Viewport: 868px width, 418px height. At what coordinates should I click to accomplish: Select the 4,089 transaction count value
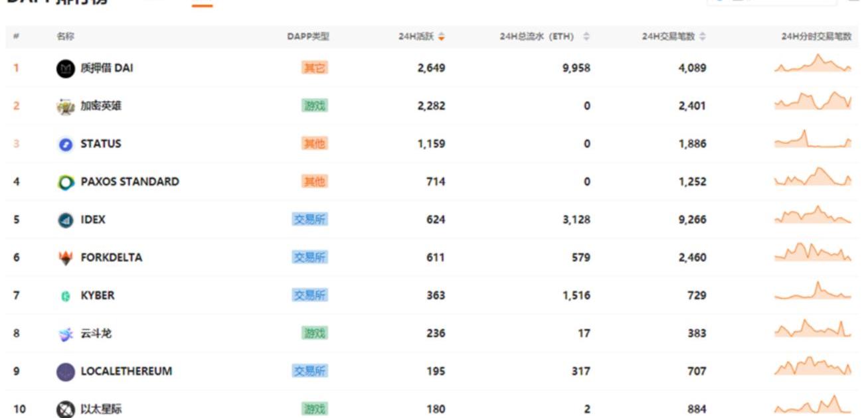coord(693,68)
